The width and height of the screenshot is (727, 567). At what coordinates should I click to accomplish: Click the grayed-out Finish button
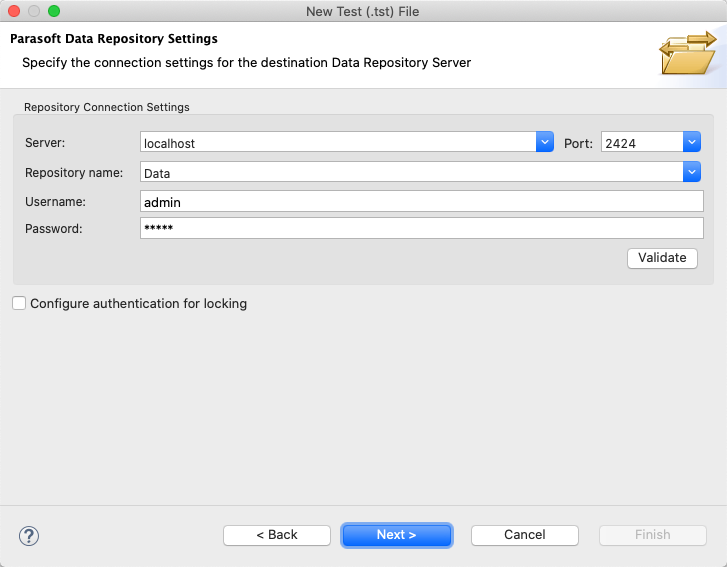[x=652, y=535]
